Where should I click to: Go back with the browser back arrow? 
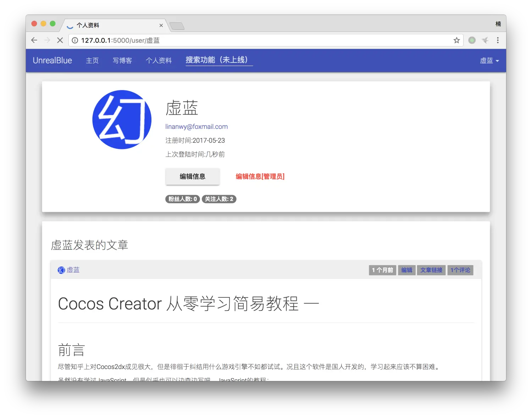click(34, 40)
